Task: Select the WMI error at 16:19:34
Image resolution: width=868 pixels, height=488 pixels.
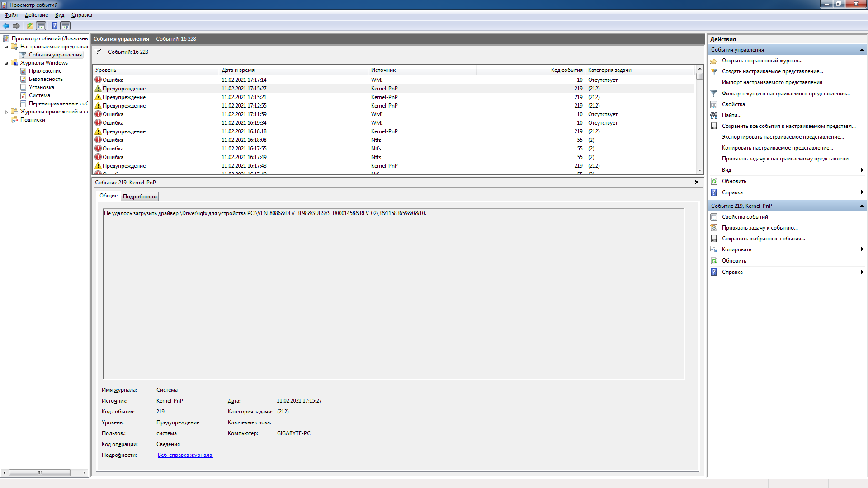Action: (394, 123)
